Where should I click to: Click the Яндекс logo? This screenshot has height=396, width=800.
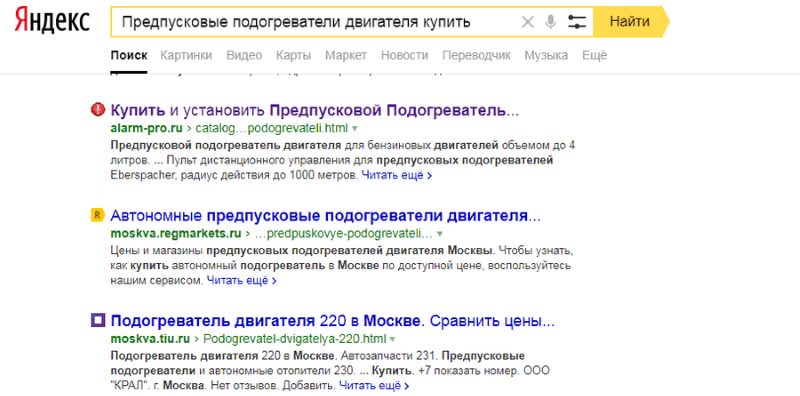(x=52, y=20)
